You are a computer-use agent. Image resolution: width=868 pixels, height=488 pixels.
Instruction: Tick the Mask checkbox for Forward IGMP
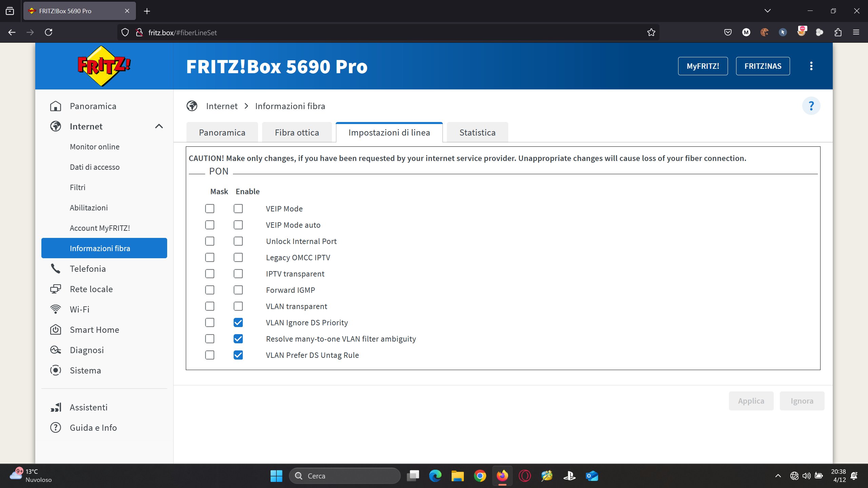[x=210, y=290]
